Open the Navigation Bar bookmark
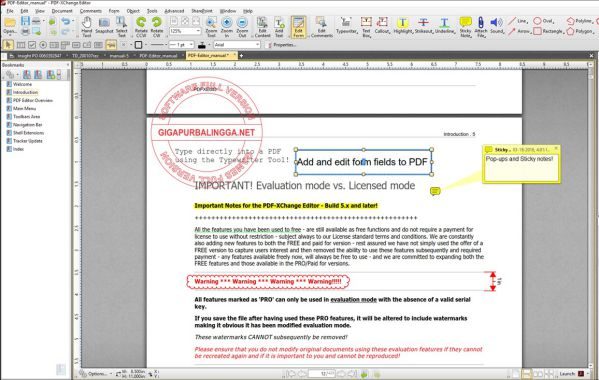Viewport: 599px width, 380px height. [28, 125]
